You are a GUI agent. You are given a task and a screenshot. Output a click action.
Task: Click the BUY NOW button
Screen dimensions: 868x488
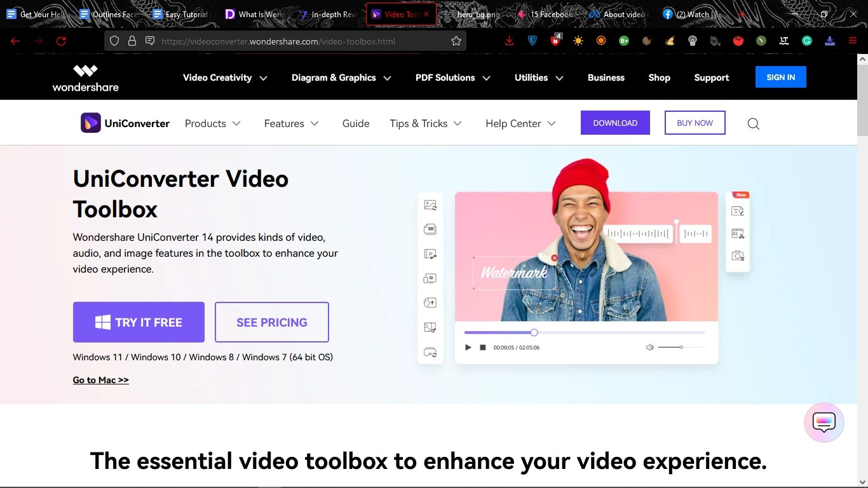tap(695, 123)
